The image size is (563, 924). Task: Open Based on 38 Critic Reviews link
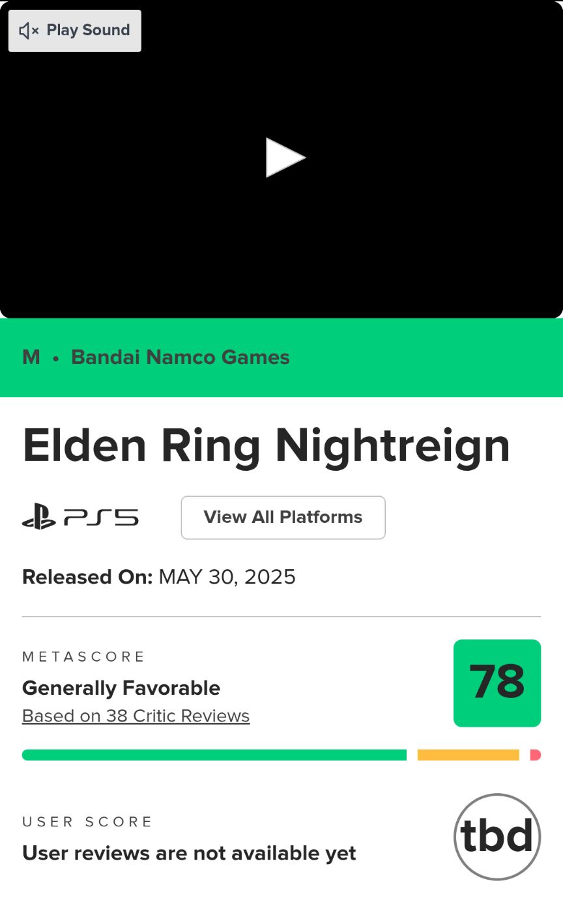point(136,716)
